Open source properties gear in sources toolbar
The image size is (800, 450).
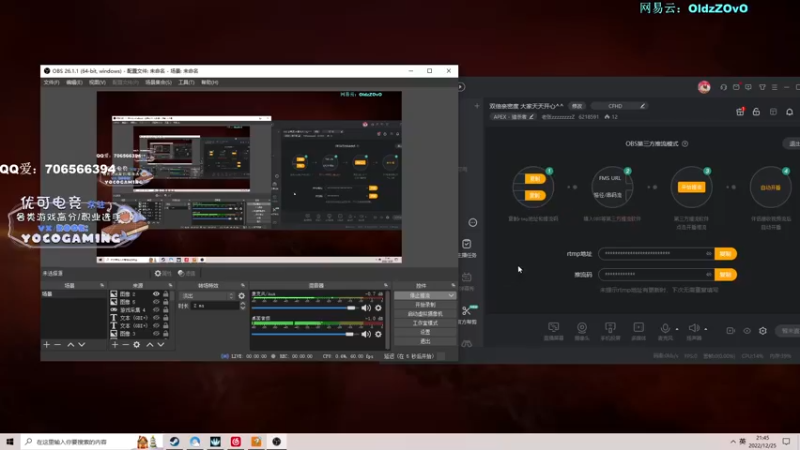coord(137,345)
